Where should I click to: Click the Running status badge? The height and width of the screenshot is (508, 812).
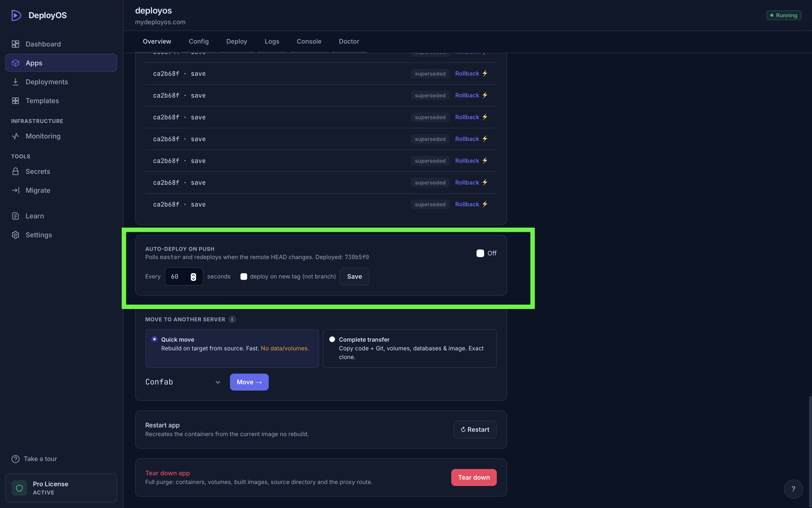(783, 15)
